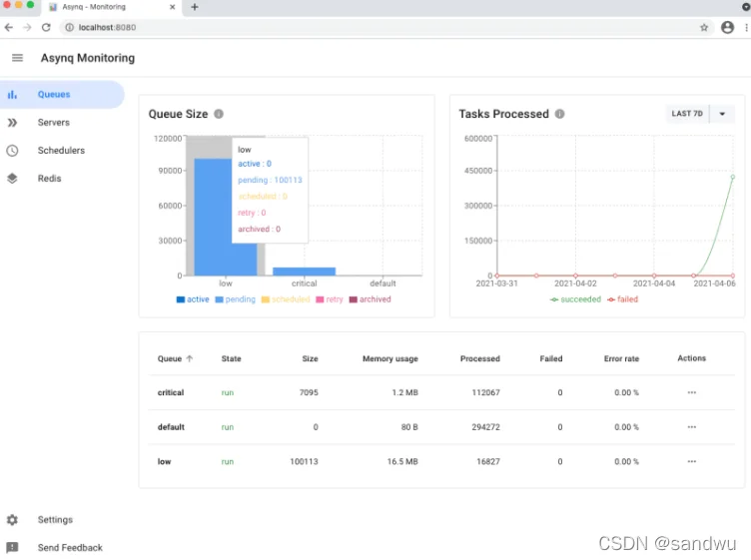Toggle the scheduled legend series

click(x=286, y=299)
